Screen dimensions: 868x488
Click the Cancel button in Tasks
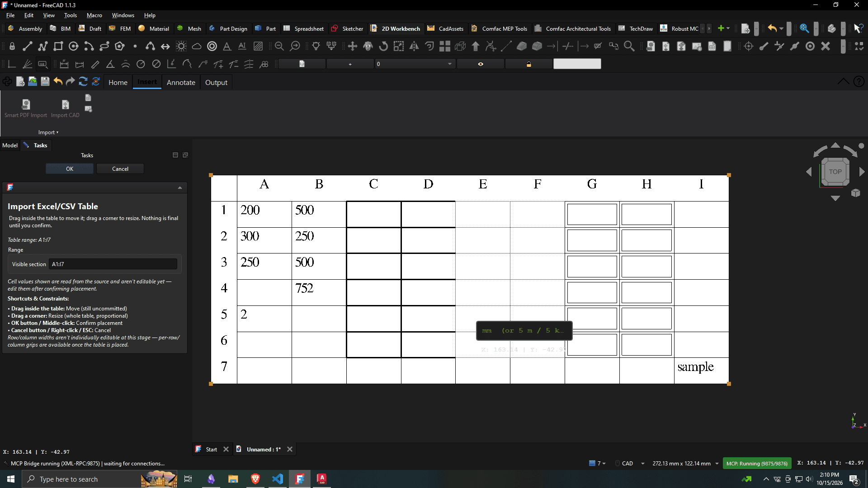tap(120, 169)
